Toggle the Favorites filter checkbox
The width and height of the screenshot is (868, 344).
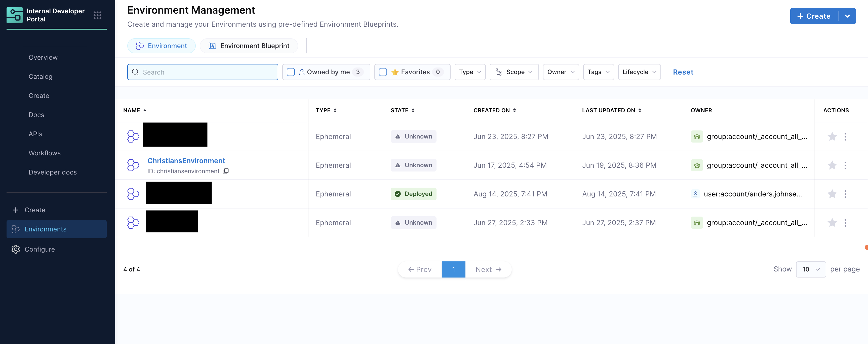pyautogui.click(x=383, y=72)
